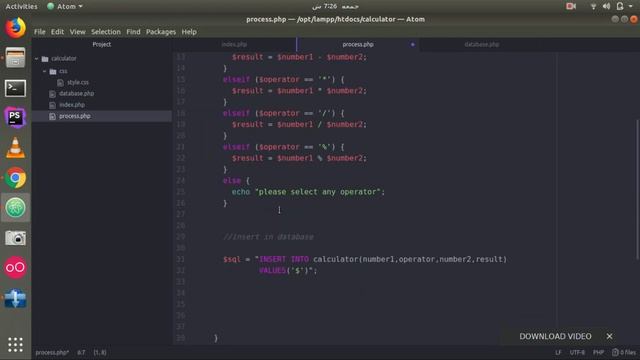Click the style.css file icon
640x360 pixels.
(60, 82)
